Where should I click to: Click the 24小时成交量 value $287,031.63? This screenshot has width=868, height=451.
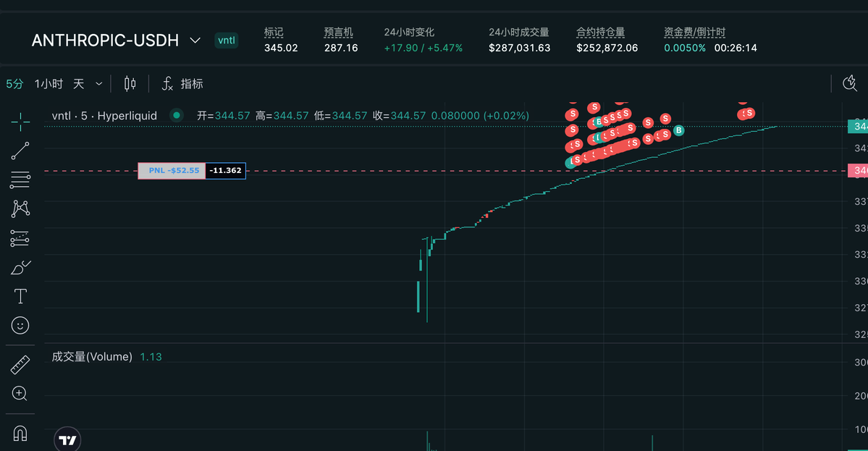click(x=519, y=49)
